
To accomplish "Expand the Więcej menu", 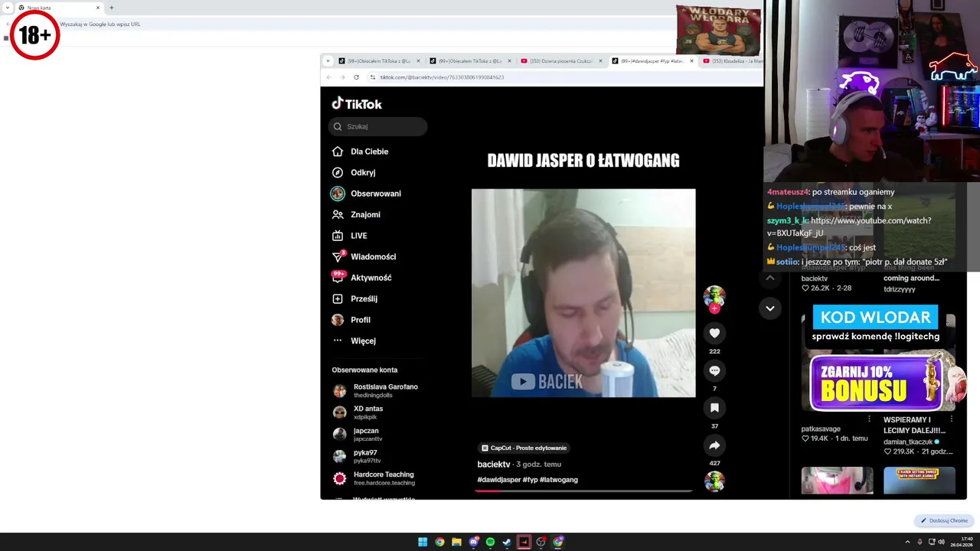I will coord(354,341).
